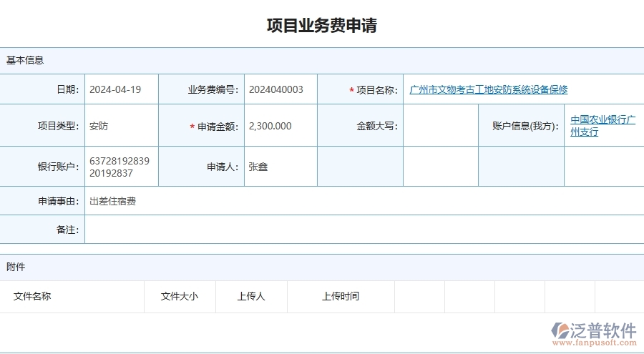Click the 泛普软件 logo icon

[560, 331]
